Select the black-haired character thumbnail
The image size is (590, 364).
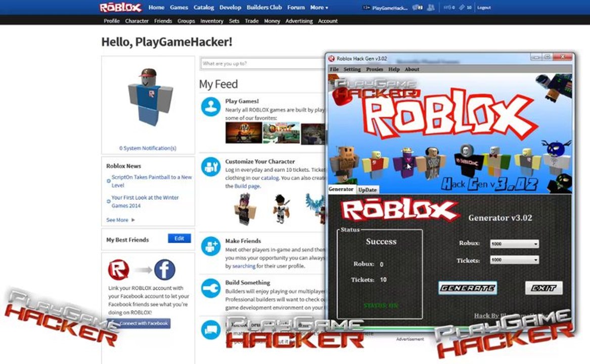click(281, 209)
